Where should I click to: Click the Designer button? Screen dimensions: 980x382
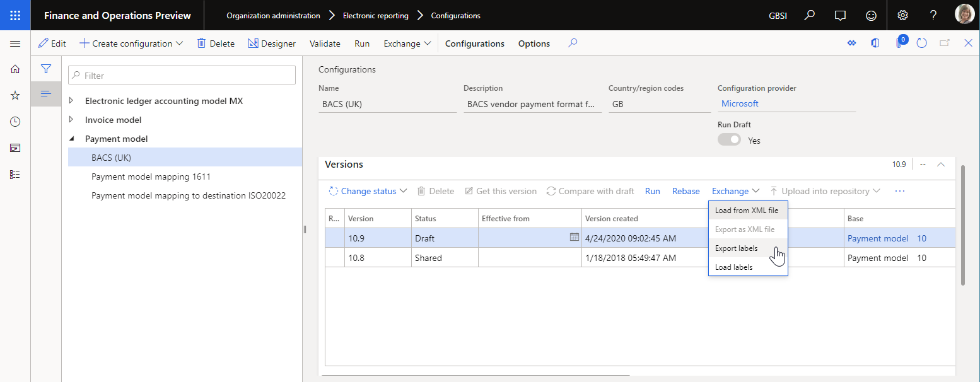pos(272,43)
